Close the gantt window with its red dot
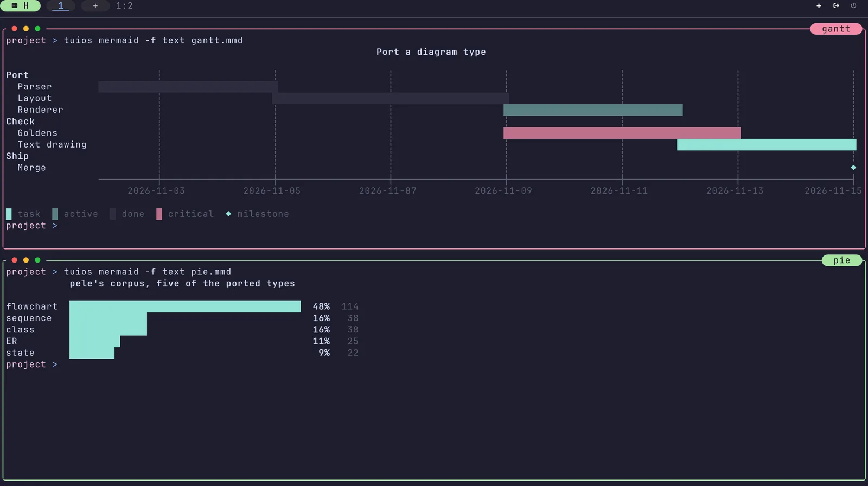 (15, 29)
